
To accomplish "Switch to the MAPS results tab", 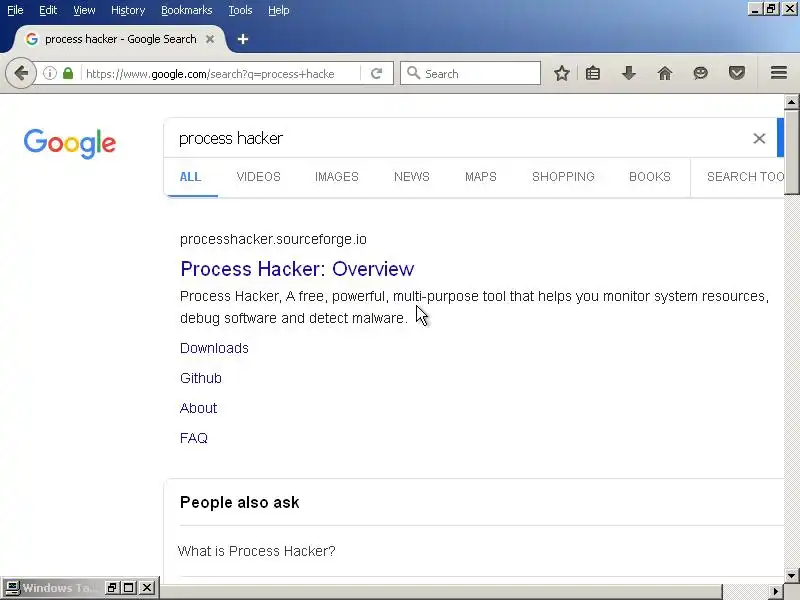I will [x=481, y=177].
